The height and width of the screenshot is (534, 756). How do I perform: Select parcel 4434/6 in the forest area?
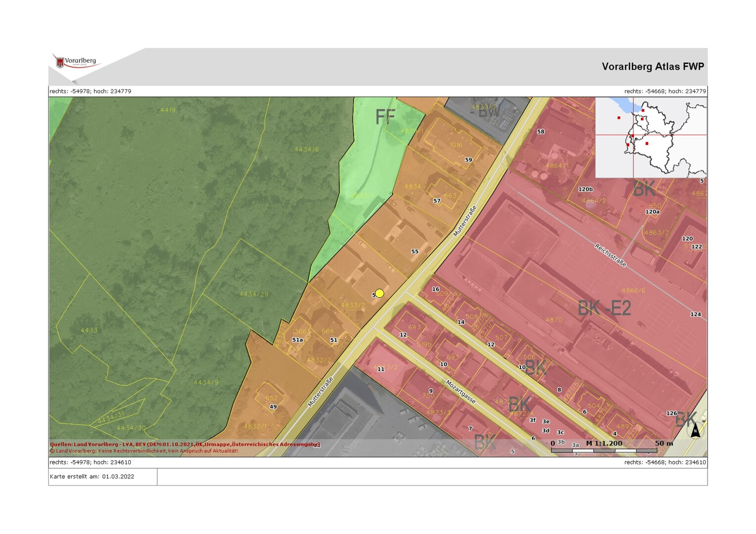pos(306,149)
